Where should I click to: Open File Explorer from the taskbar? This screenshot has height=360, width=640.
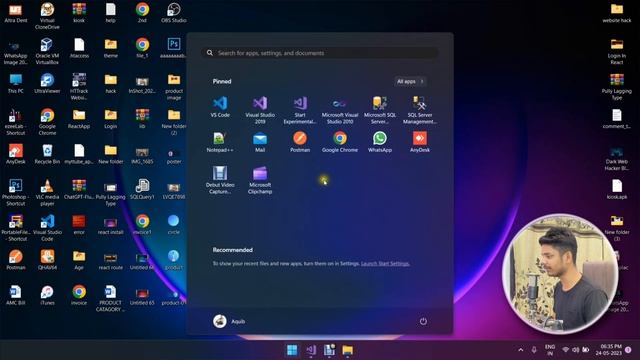pos(347,350)
